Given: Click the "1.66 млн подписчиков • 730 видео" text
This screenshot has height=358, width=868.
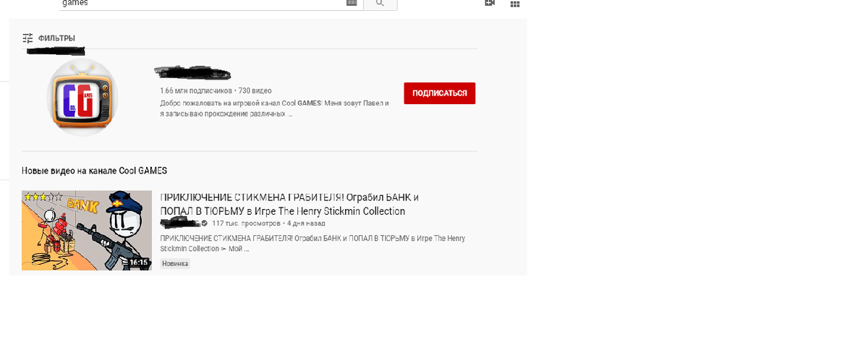Looking at the screenshot, I should 216,91.
